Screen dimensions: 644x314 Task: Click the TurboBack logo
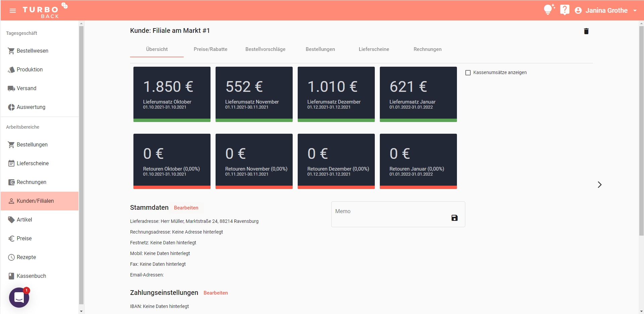point(45,10)
